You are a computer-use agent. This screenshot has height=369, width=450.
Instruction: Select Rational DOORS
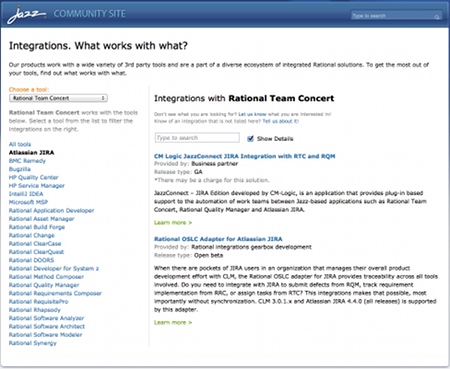pyautogui.click(x=31, y=260)
